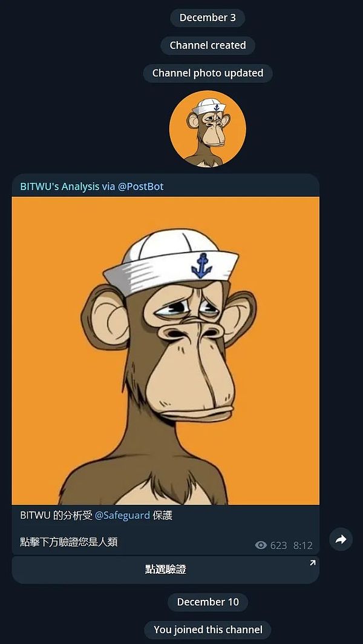Click the word 保護 in the caption

click(x=163, y=516)
